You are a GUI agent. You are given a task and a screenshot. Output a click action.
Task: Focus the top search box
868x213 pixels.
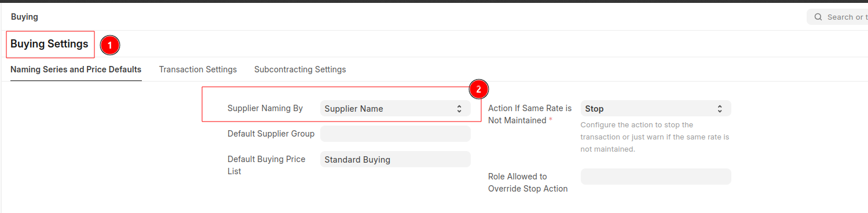click(x=837, y=17)
